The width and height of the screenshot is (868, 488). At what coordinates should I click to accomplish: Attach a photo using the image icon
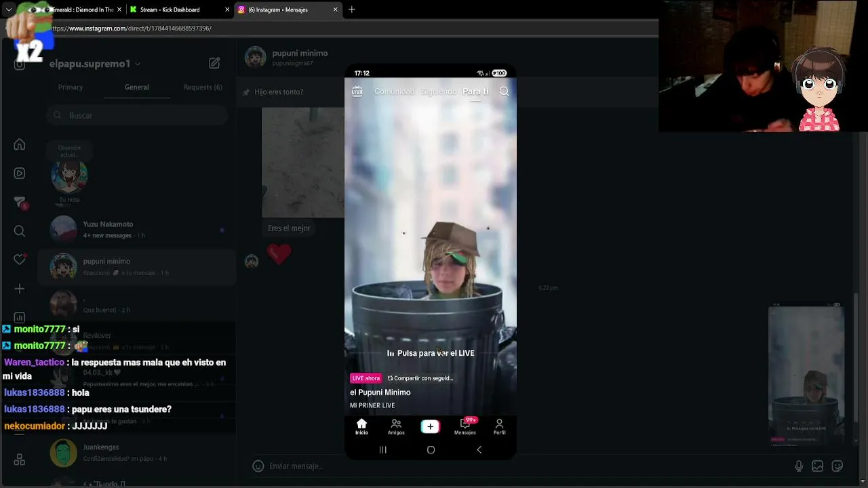tap(818, 466)
